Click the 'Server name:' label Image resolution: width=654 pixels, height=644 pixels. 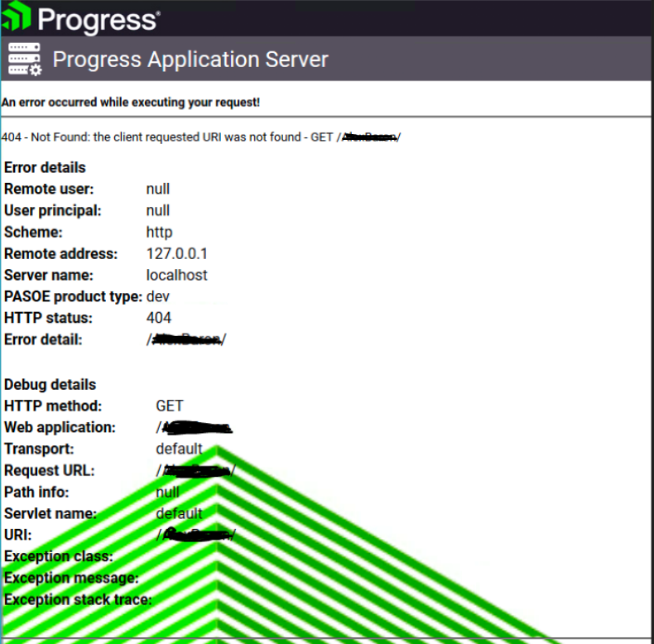(49, 276)
